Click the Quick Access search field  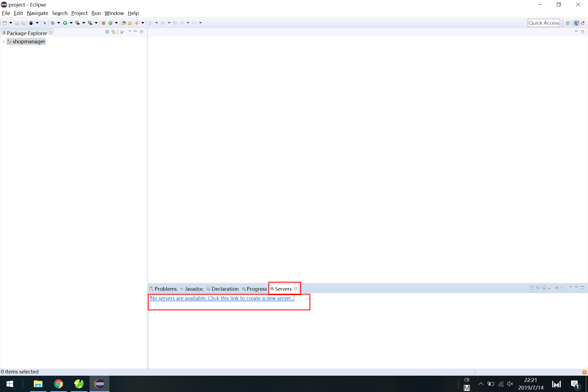point(544,23)
